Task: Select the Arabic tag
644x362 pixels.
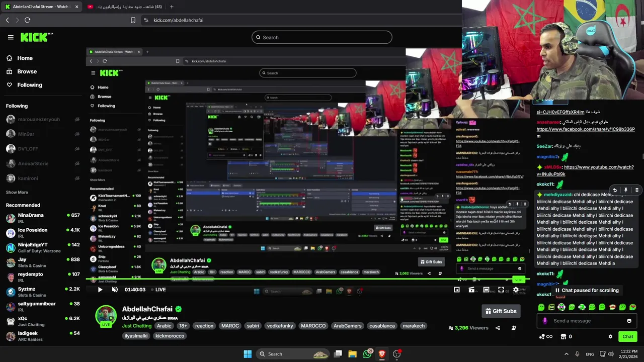Action: pyautogui.click(x=164, y=326)
